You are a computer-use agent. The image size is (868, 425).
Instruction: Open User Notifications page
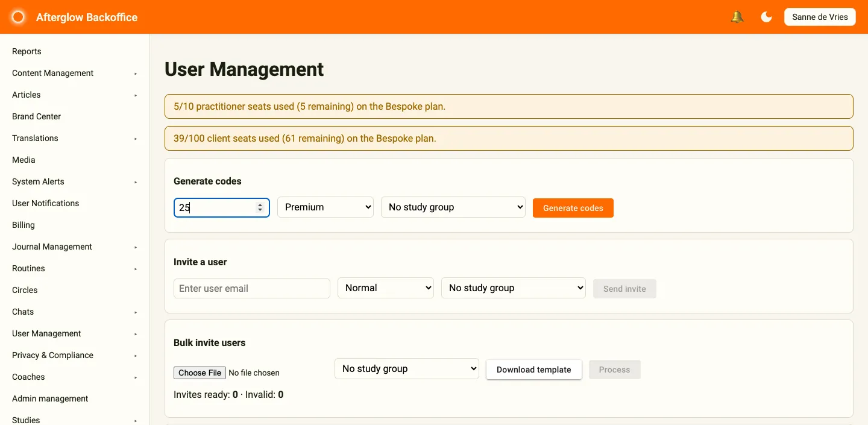[45, 203]
